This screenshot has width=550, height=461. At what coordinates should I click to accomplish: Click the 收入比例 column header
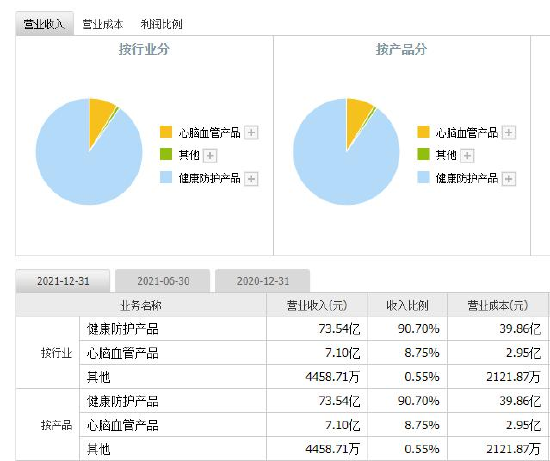408,305
